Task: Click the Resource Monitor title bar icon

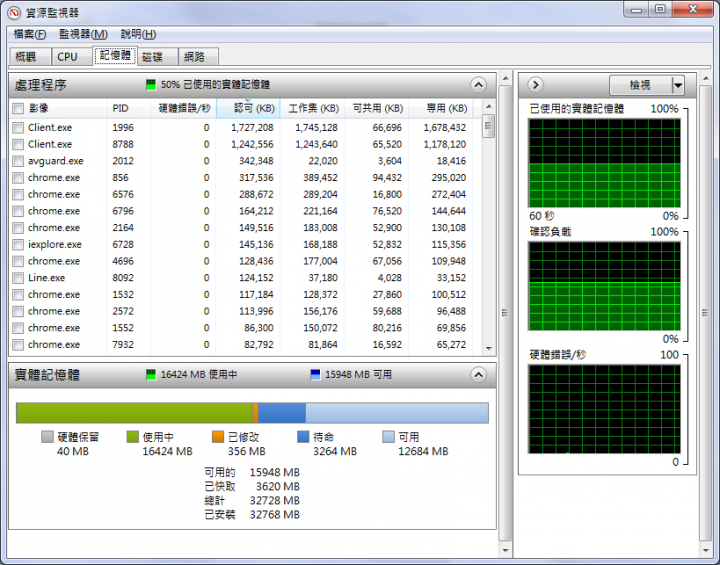Action: click(14, 12)
